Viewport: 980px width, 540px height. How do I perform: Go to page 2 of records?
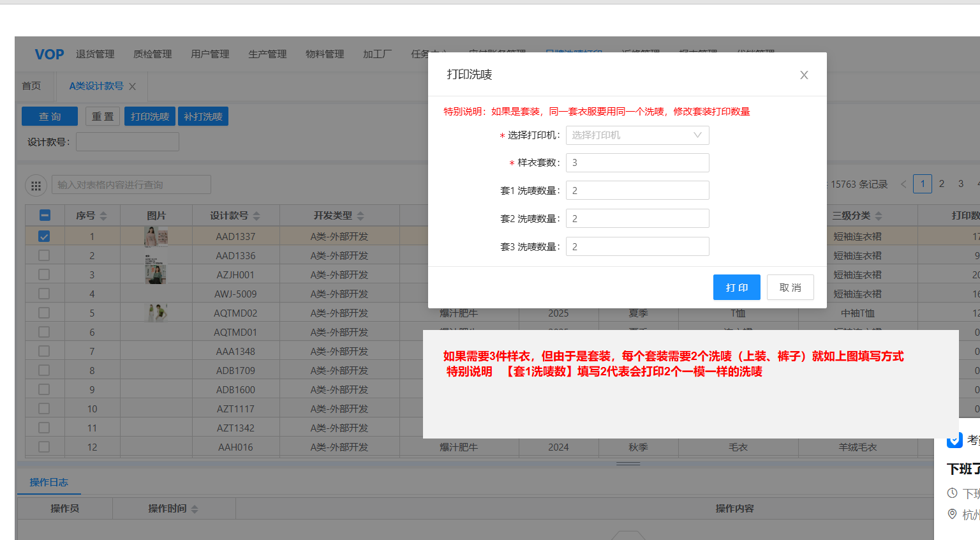click(941, 184)
